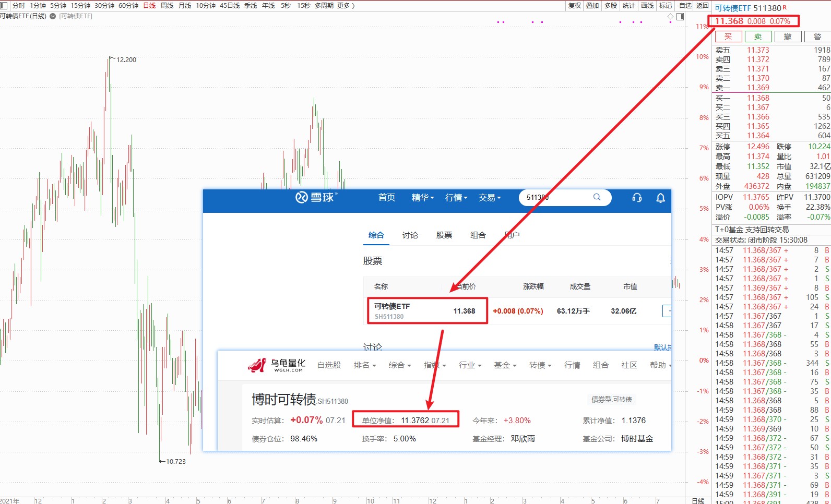
Task: Click fund company link 博时基金
Action: [x=637, y=439]
